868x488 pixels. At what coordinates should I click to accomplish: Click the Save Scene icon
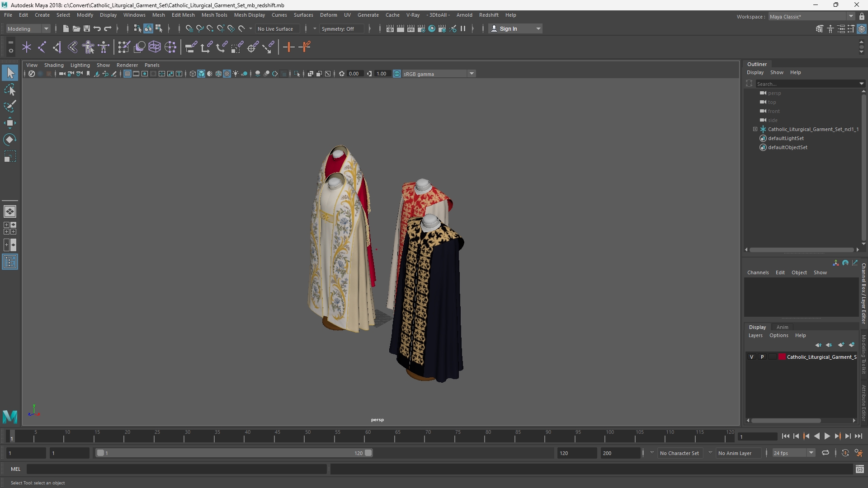(x=87, y=28)
